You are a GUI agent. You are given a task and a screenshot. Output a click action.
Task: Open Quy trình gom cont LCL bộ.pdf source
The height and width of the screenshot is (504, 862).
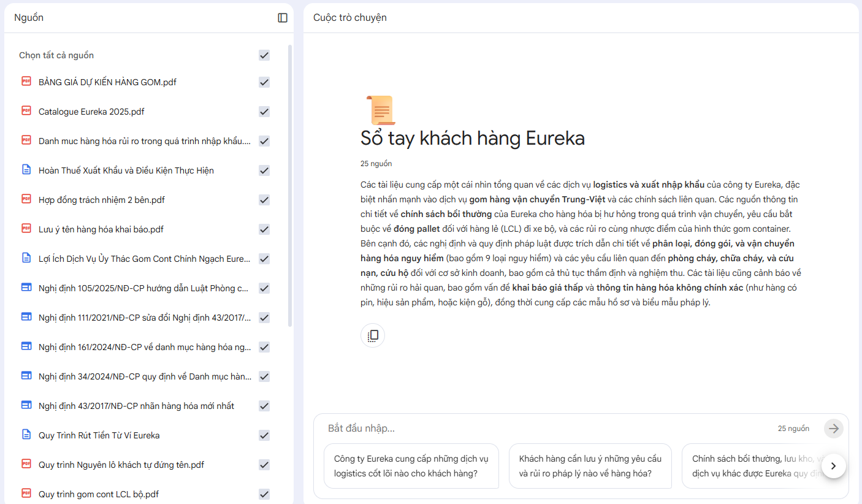[99, 494]
